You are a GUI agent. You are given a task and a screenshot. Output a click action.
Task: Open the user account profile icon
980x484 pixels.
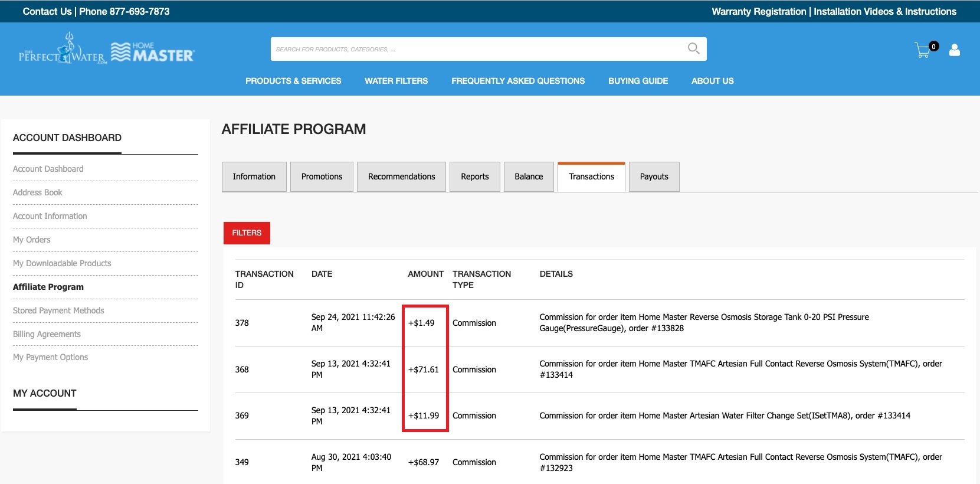click(x=954, y=50)
